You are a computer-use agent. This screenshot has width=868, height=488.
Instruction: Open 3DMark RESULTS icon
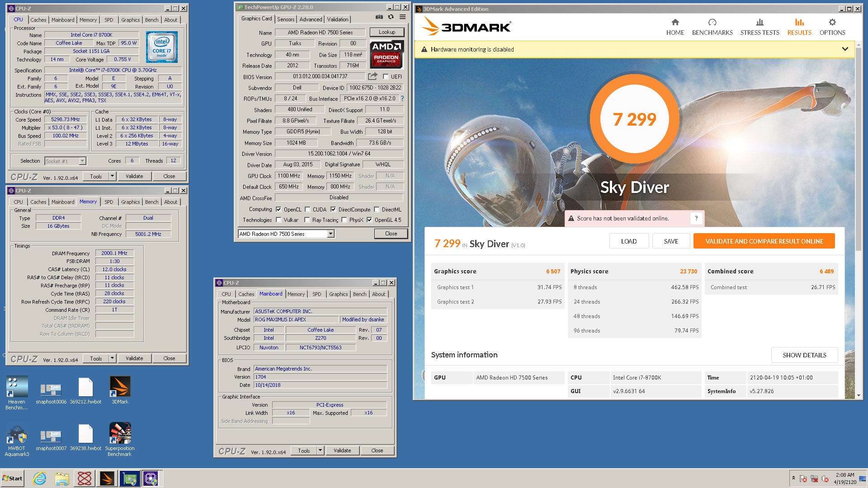(799, 22)
